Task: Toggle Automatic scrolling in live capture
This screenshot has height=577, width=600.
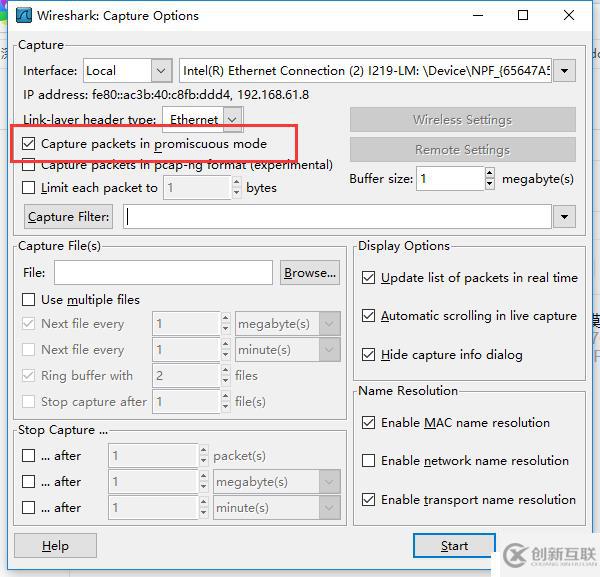Action: (368, 316)
